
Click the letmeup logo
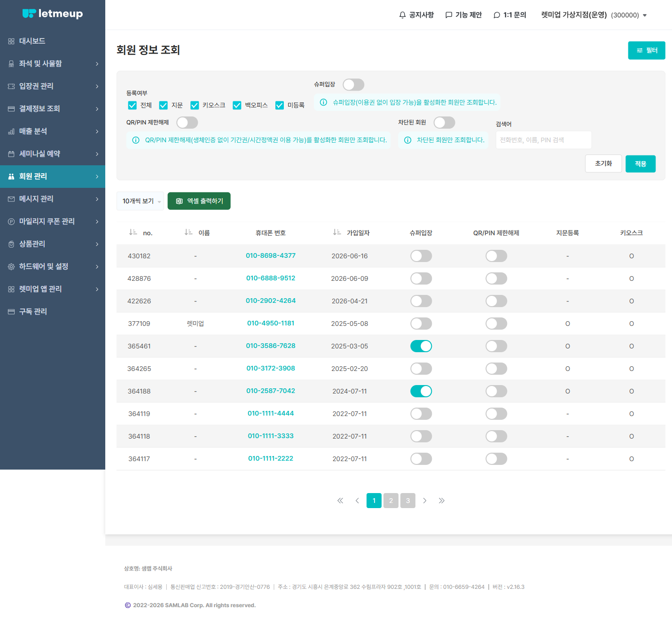[x=53, y=14]
